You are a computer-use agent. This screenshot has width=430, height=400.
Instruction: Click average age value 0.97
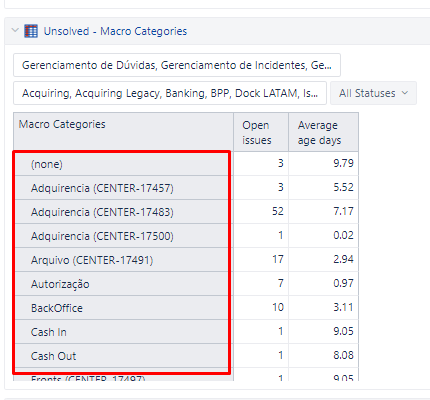[x=343, y=283]
